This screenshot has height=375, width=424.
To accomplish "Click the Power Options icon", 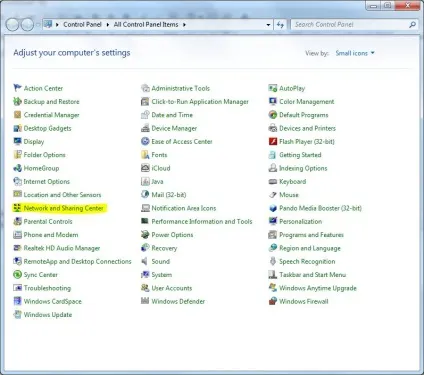I will coord(145,235).
